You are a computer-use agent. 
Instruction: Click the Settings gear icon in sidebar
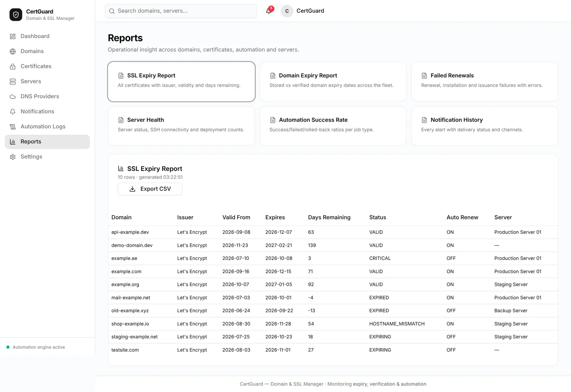(13, 157)
